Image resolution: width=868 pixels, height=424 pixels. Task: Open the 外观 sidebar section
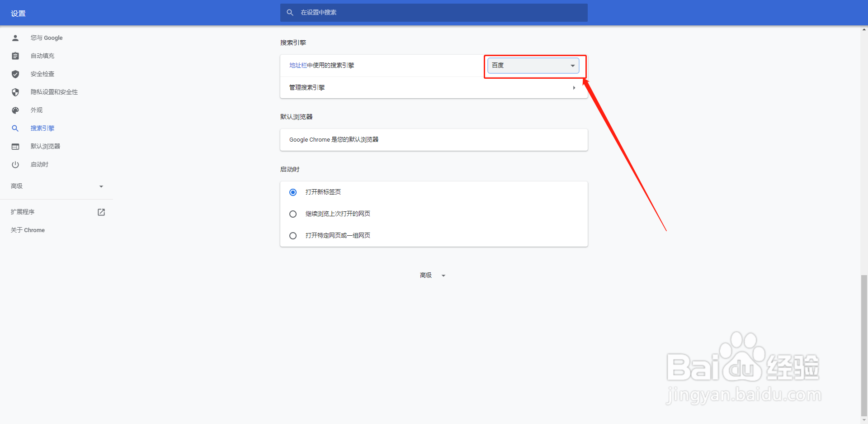point(37,110)
